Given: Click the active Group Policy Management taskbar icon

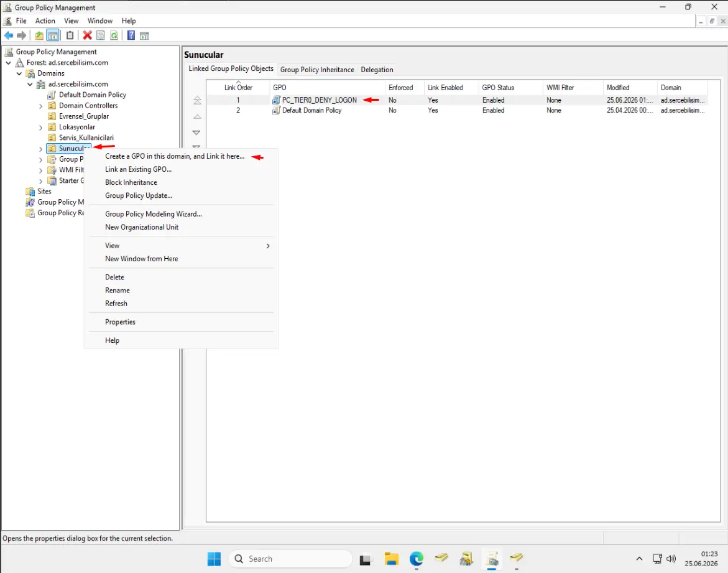Looking at the screenshot, I should point(492,559).
